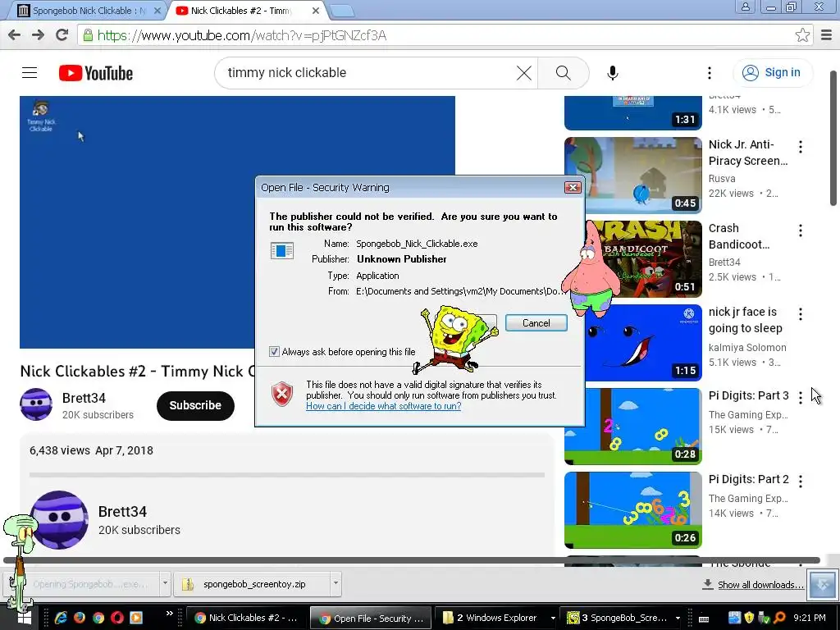Focus the YouTube search field
The image size is (840, 630).
(x=370, y=73)
